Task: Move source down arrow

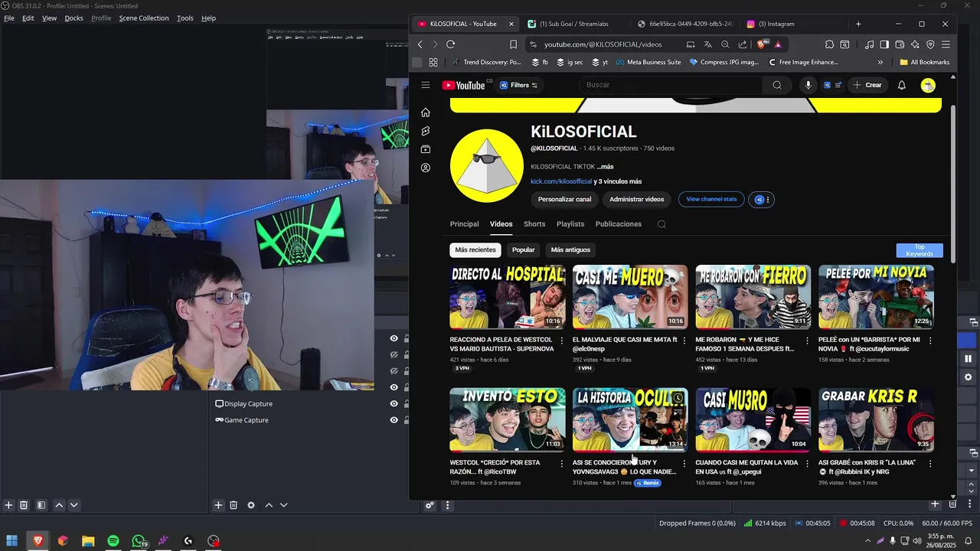Action: 283,505
